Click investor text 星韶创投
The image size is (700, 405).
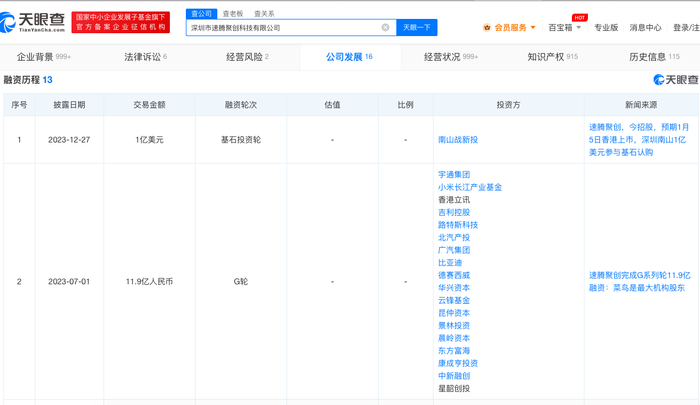coord(454,388)
